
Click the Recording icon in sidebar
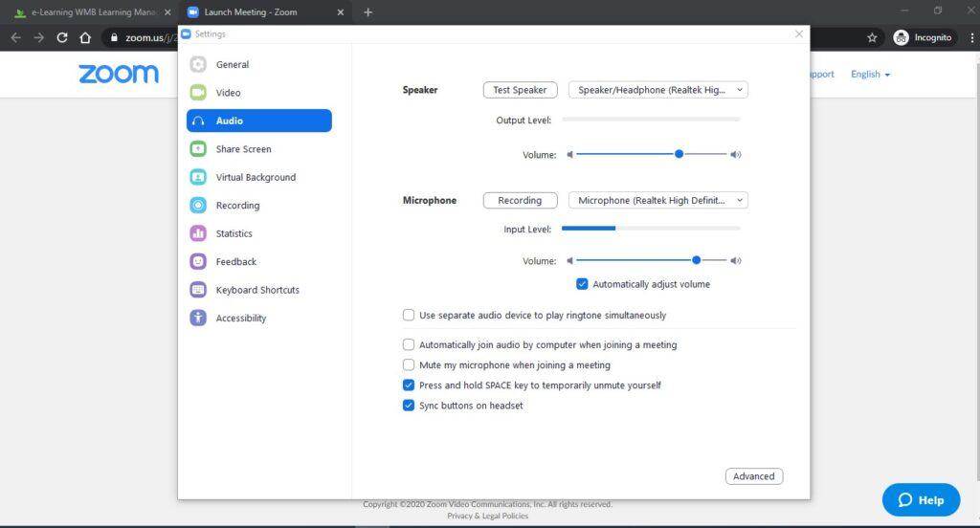click(198, 205)
